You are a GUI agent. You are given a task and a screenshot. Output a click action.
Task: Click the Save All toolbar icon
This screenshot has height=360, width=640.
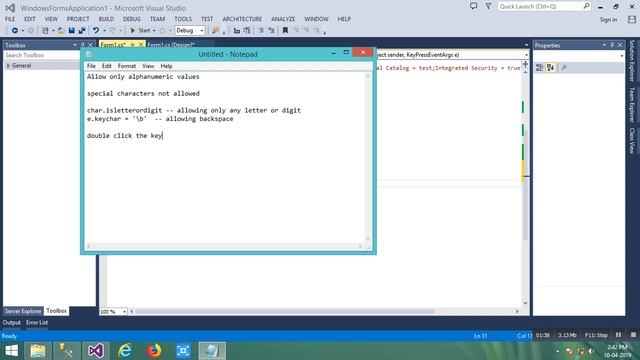(x=82, y=31)
